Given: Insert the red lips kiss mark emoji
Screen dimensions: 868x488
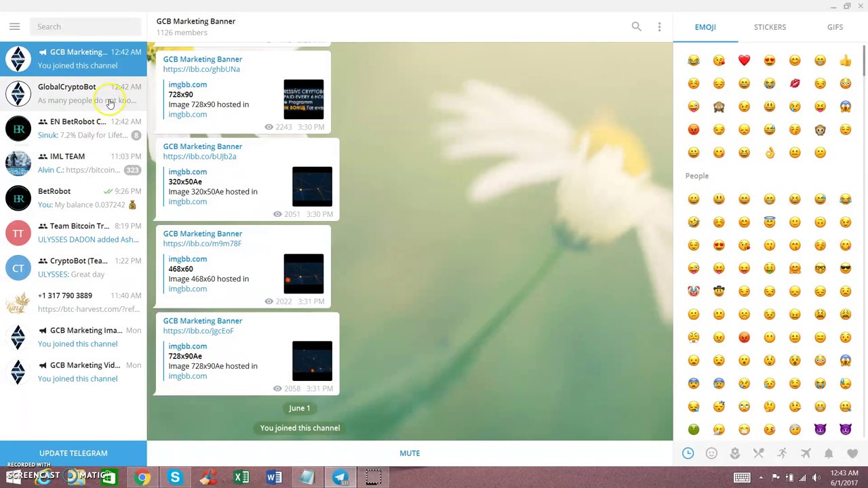Looking at the screenshot, I should point(795,83).
